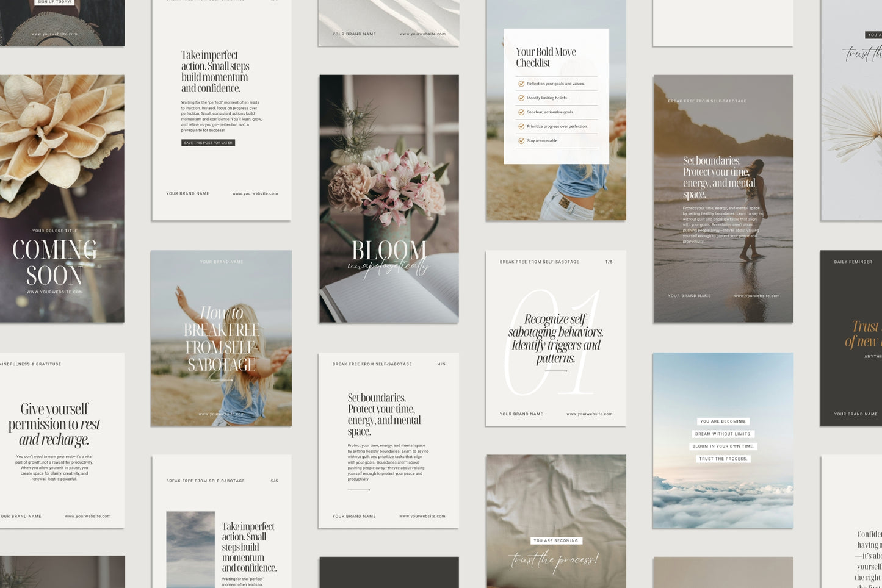Open website link on the Coming Soon card

[55, 292]
